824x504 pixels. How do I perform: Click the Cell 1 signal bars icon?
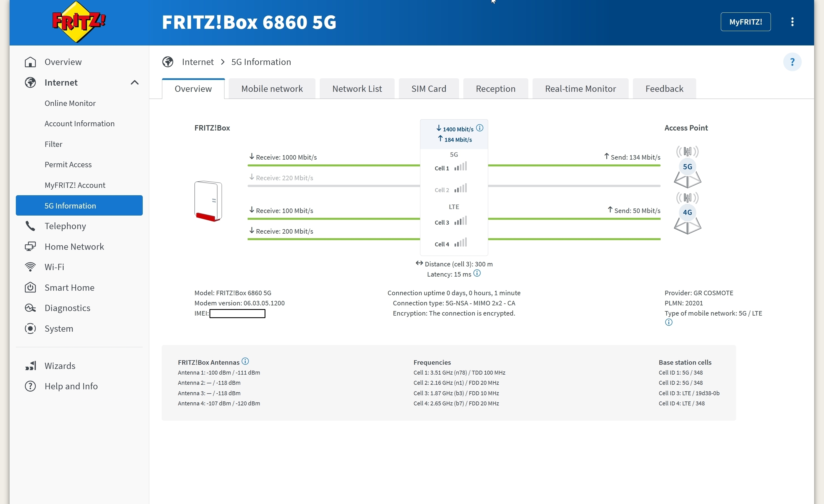460,166
